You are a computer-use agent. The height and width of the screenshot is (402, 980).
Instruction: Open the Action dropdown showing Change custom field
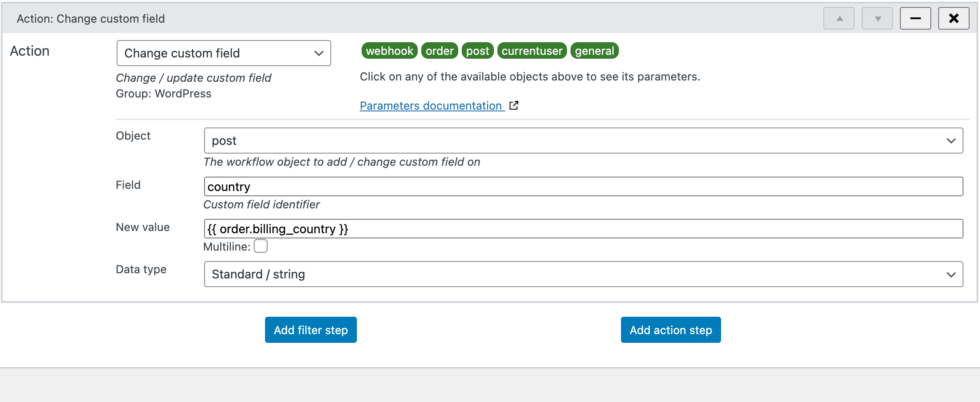[223, 53]
